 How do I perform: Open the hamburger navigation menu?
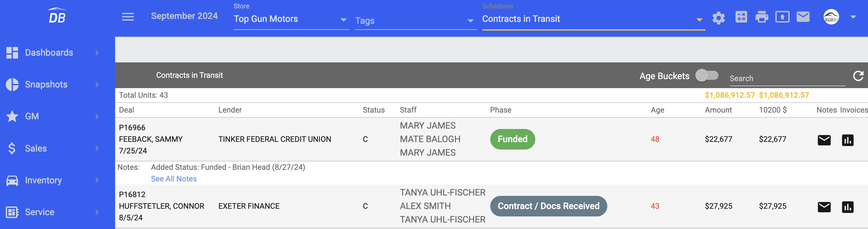[x=128, y=17]
